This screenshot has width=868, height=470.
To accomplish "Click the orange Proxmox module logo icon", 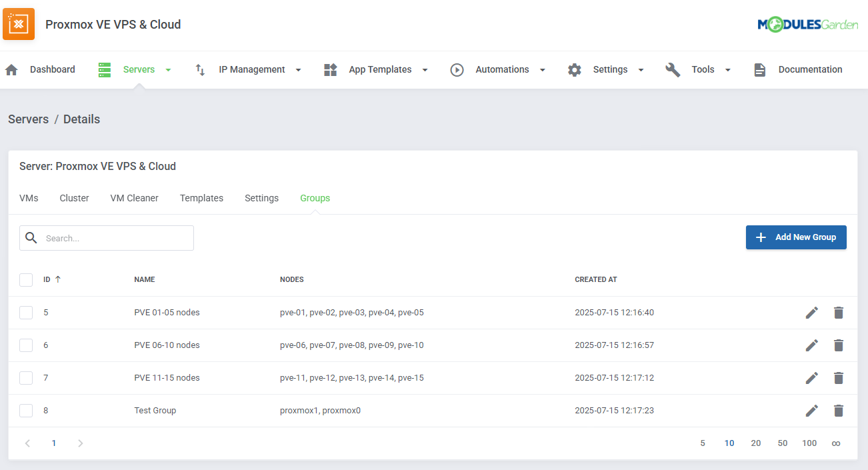I will pos(19,24).
